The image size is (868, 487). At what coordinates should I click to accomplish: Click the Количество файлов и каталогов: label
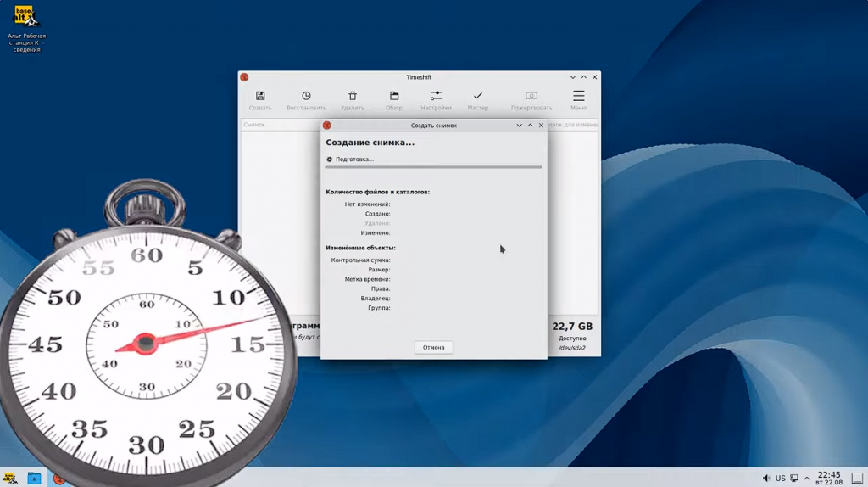377,192
